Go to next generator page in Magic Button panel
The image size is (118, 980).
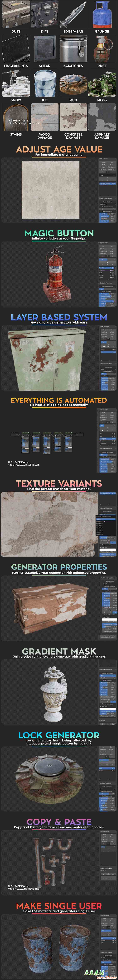(x=113, y=256)
